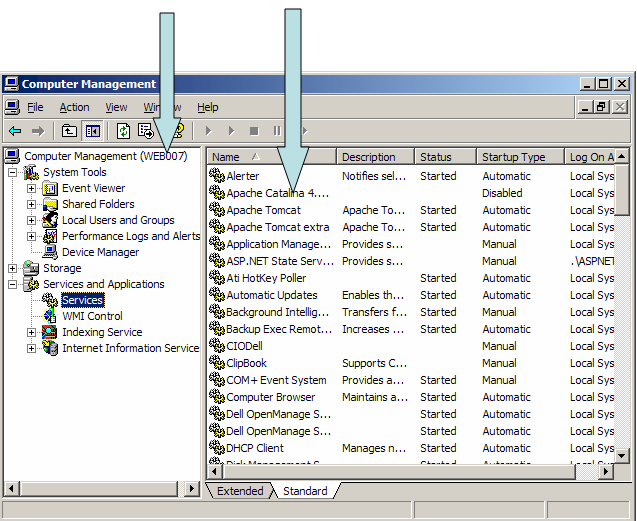
Task: Click the Internet Information Service icon
Action: point(50,348)
